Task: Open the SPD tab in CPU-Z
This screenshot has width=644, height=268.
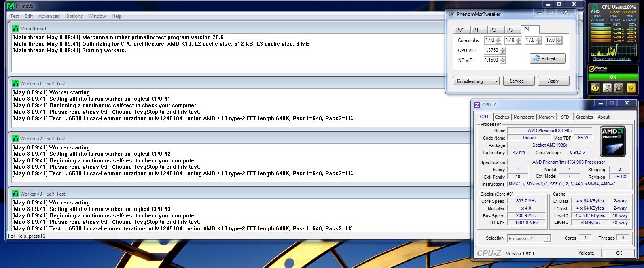Action: pos(565,117)
